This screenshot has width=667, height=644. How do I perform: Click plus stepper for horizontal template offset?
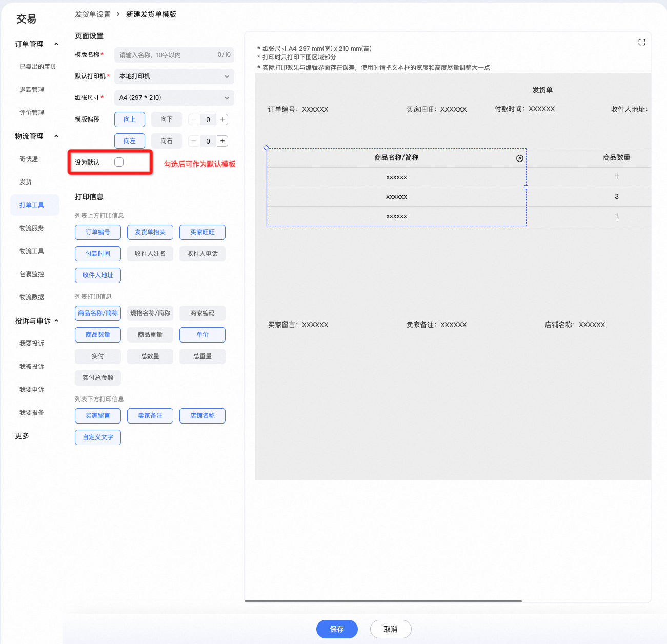pos(223,141)
